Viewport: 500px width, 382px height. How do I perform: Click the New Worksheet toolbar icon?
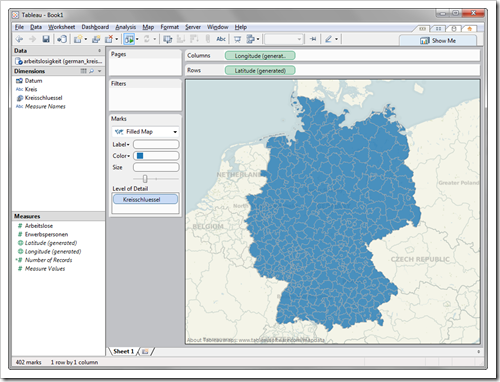[78, 39]
